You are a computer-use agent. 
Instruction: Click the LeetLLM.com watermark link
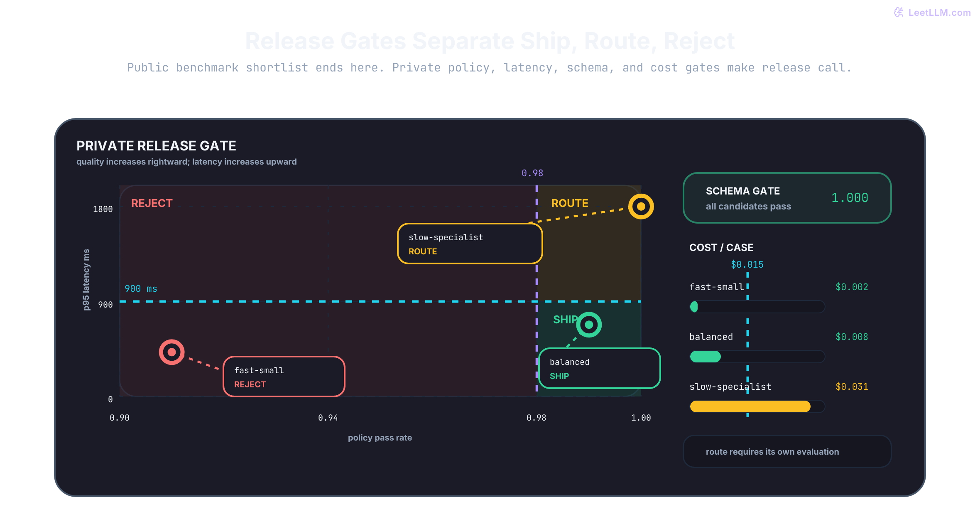(932, 12)
